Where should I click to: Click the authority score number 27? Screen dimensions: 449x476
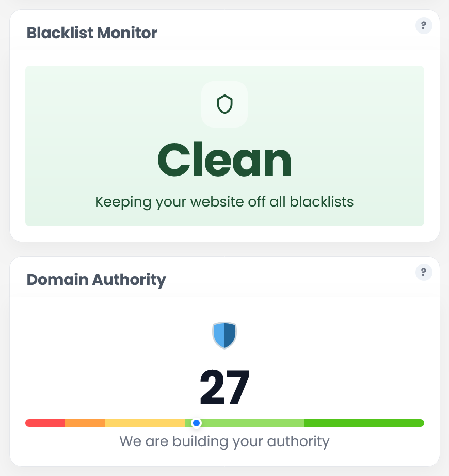coord(224,387)
